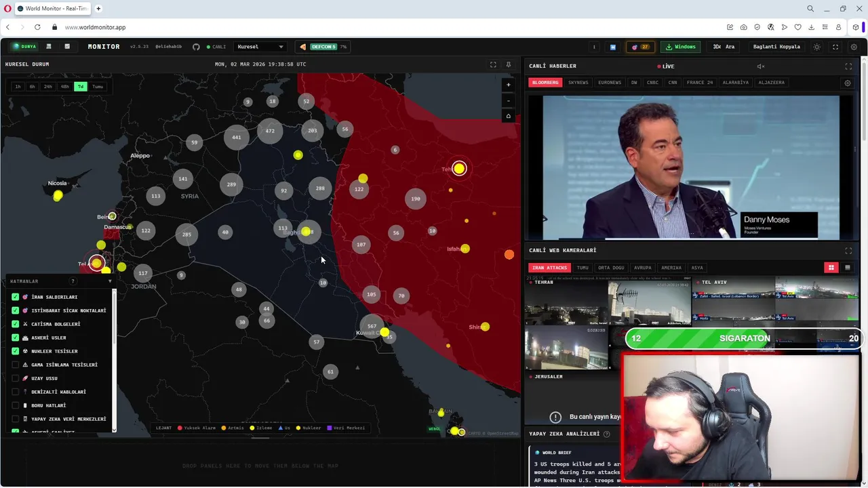Select the Orta Dogu webcam tab
868x488 pixels.
click(x=611, y=268)
